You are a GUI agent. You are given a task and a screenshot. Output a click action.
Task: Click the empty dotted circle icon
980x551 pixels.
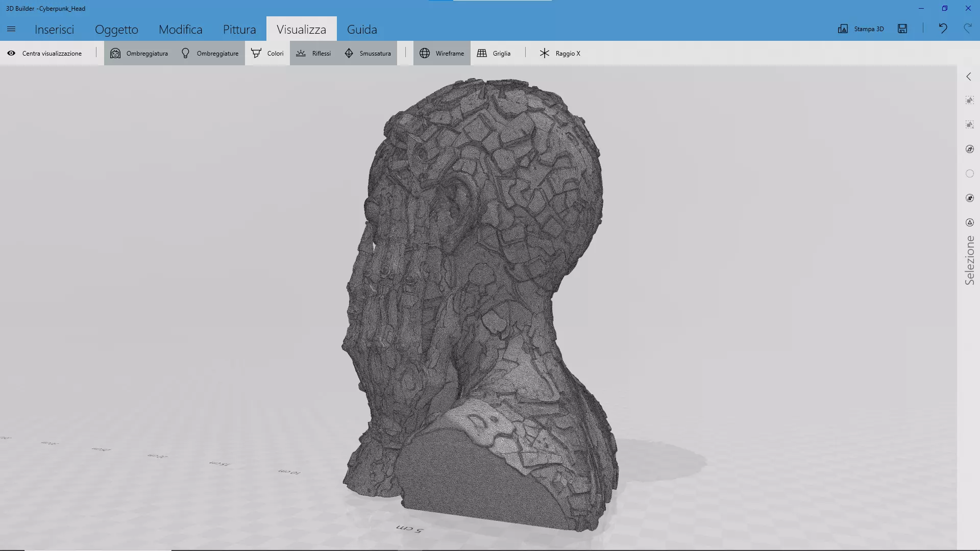[970, 173]
